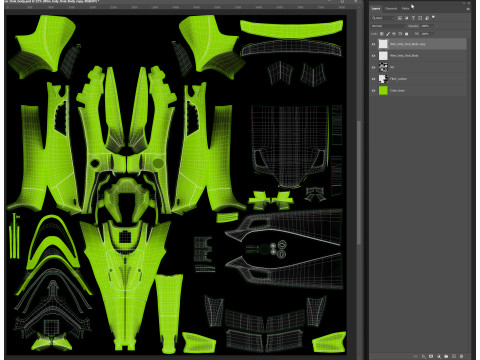Toggle visibility of Fiber_carbon layer
The height and width of the screenshot is (360, 480).
(x=373, y=79)
